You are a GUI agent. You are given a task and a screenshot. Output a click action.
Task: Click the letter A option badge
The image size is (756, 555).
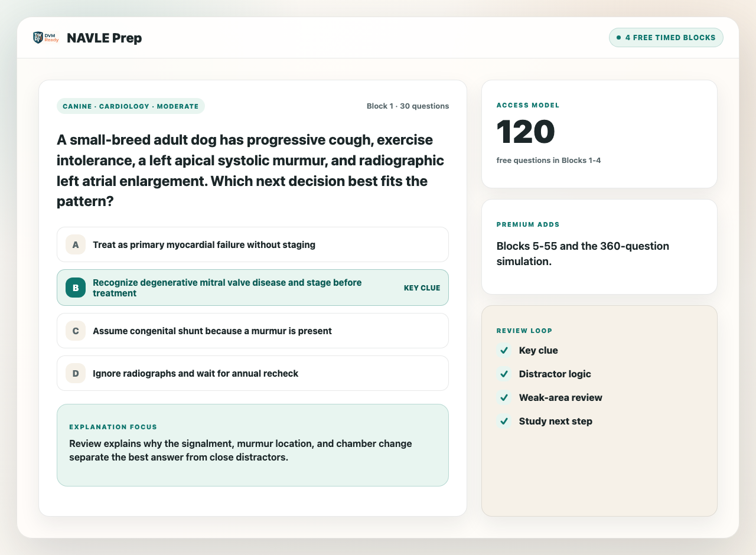(76, 244)
